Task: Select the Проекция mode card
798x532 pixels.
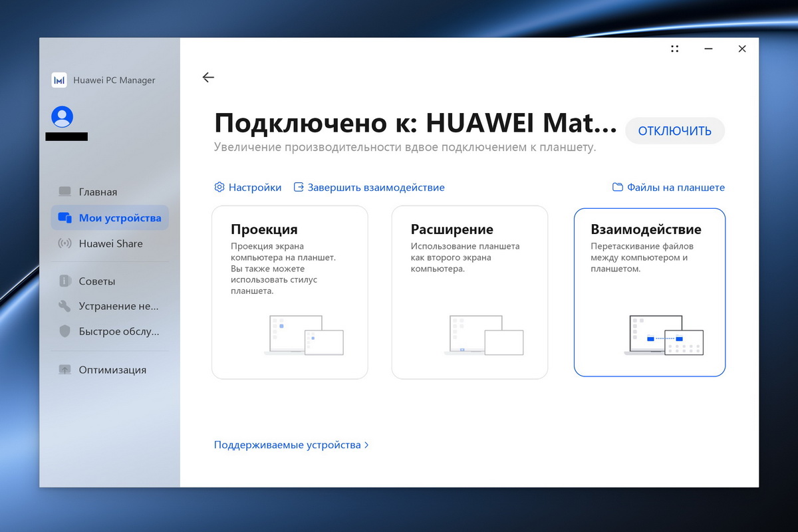Action: [x=290, y=293]
